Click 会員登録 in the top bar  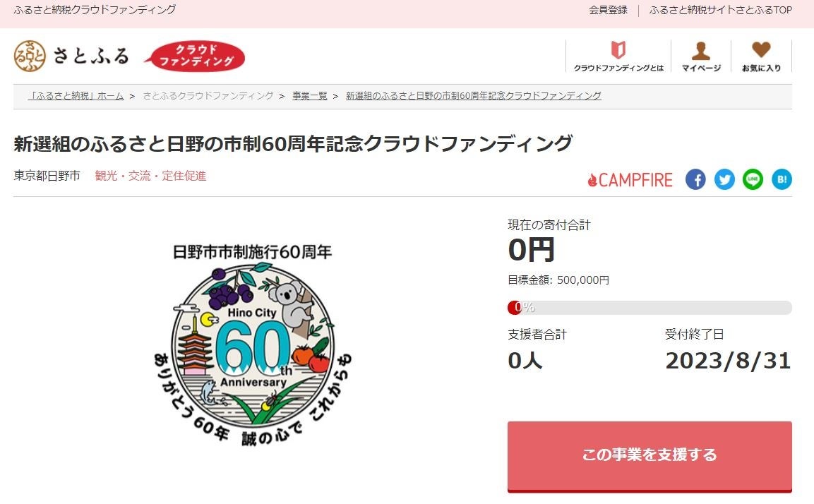[608, 10]
